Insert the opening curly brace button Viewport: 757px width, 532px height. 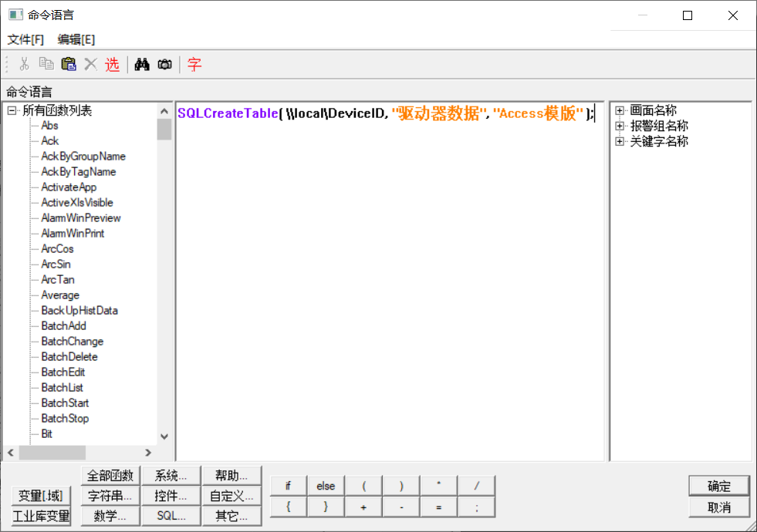click(x=289, y=507)
